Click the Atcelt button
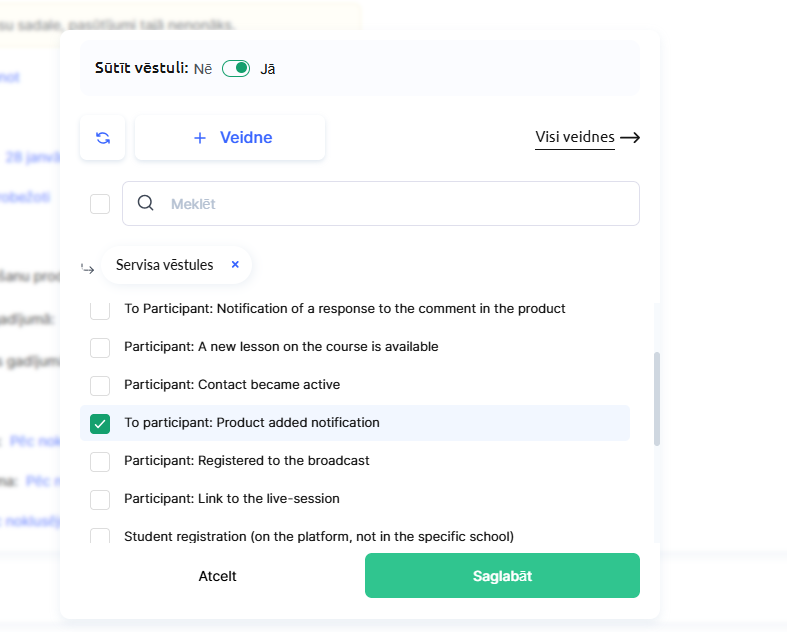 pos(217,576)
